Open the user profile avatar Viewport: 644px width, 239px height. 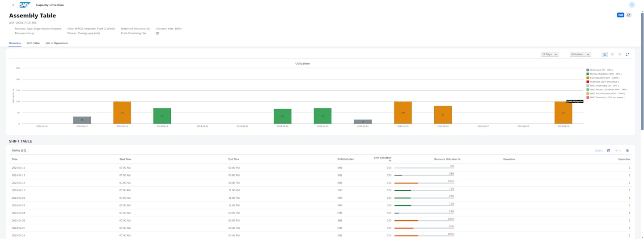coord(632,5)
